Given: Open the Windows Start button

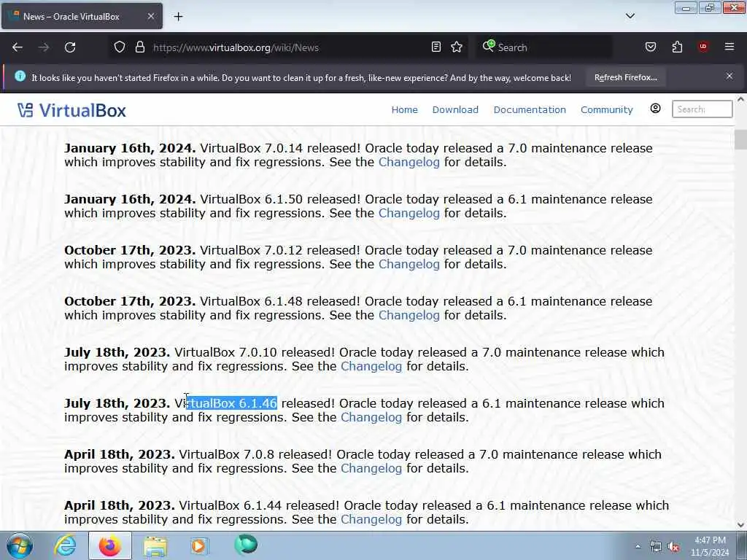Looking at the screenshot, I should click(19, 545).
